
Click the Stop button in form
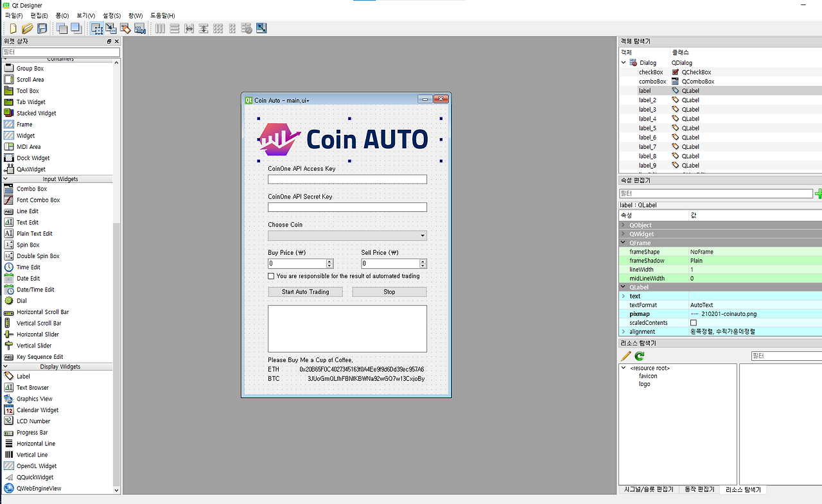[389, 292]
